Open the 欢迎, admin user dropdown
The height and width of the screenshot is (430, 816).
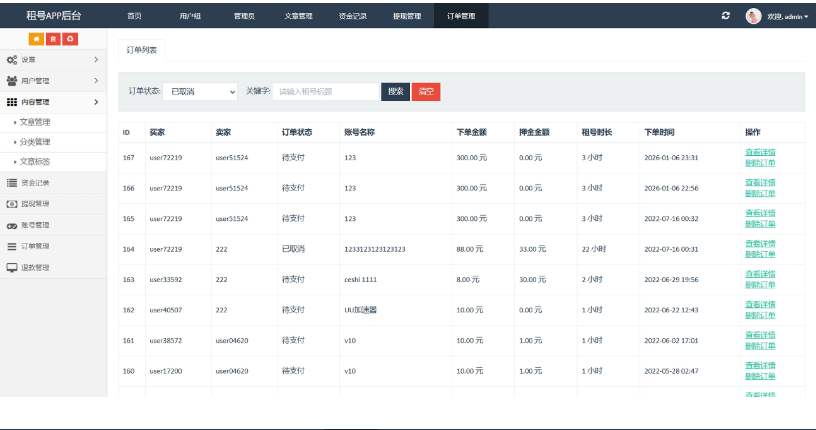pyautogui.click(x=787, y=17)
